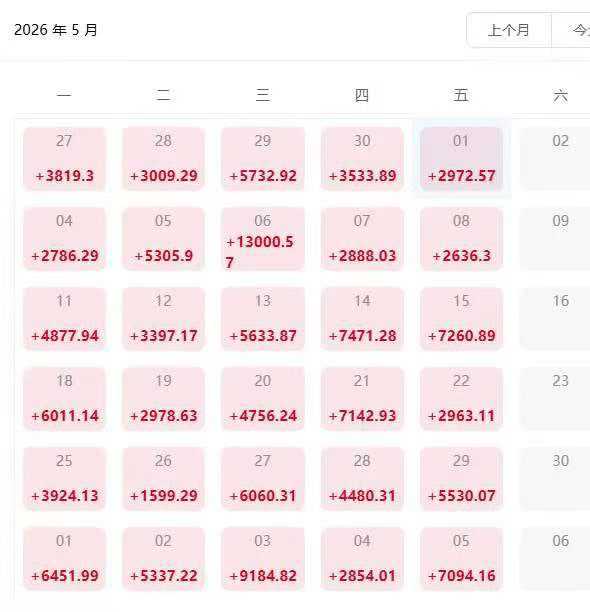Image resolution: width=590 pixels, height=612 pixels.
Task: Select day 26 cell with +1599.29
Action: coord(163,479)
